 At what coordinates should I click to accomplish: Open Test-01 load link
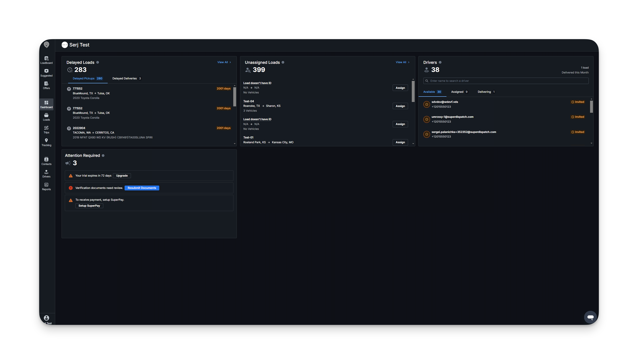248,138
